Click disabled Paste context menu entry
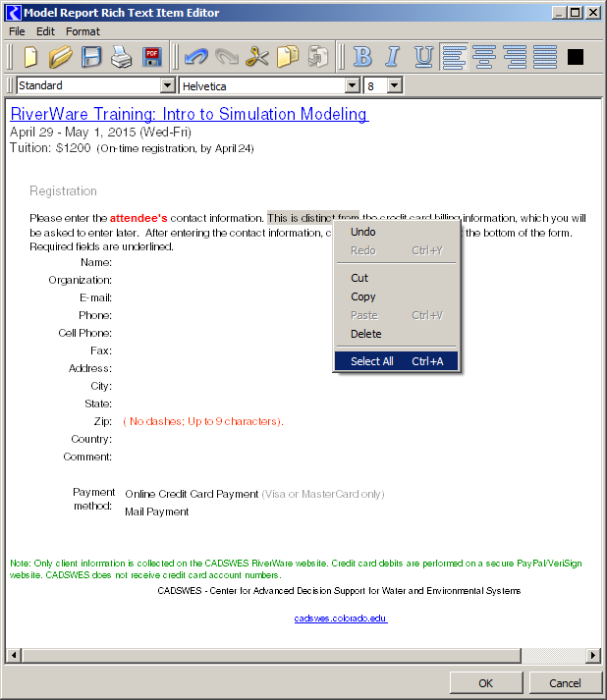 (396, 315)
